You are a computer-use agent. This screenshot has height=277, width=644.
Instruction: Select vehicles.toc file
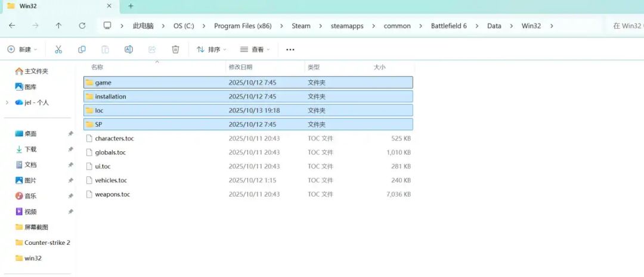[248, 180]
